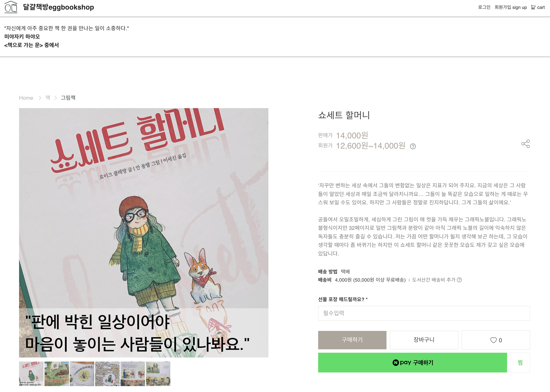550x392 pixels.
Task: Open 회원가입 sign up link
Action: tap(510, 7)
